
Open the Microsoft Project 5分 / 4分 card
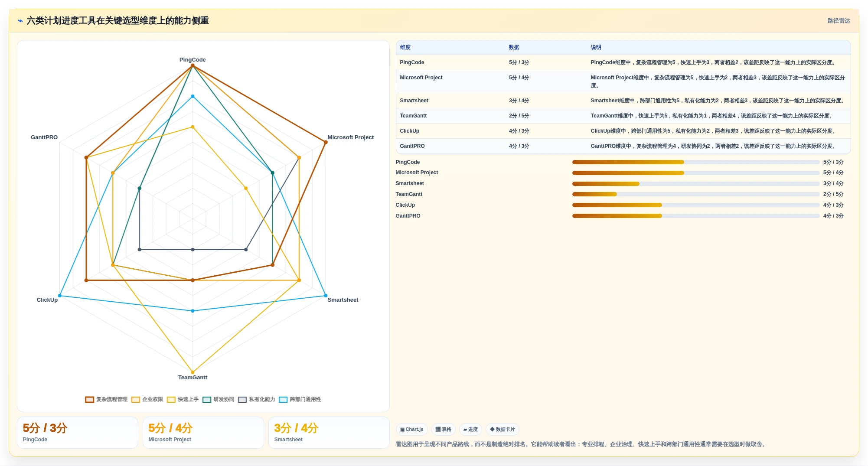[203, 433]
